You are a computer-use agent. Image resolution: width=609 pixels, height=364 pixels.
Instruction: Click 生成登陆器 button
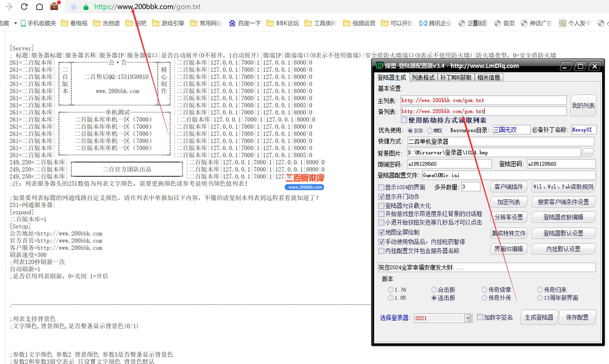[539, 317]
